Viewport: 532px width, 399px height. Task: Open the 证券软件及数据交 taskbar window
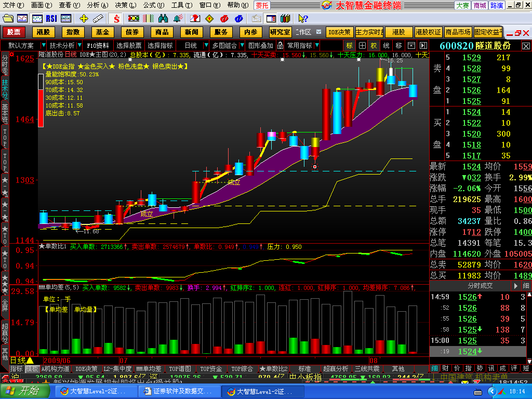coord(179,391)
